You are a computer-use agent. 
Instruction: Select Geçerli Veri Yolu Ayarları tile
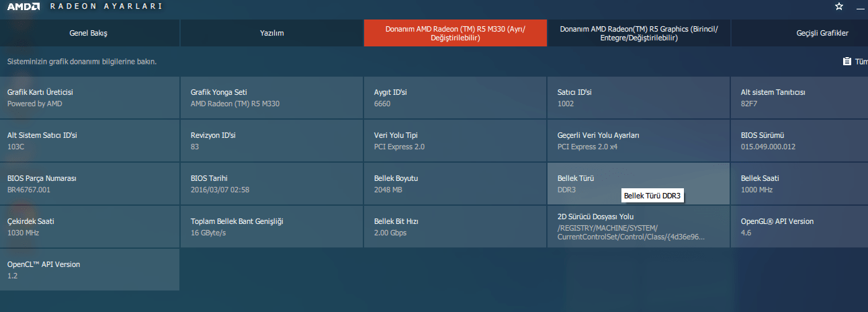pos(638,141)
